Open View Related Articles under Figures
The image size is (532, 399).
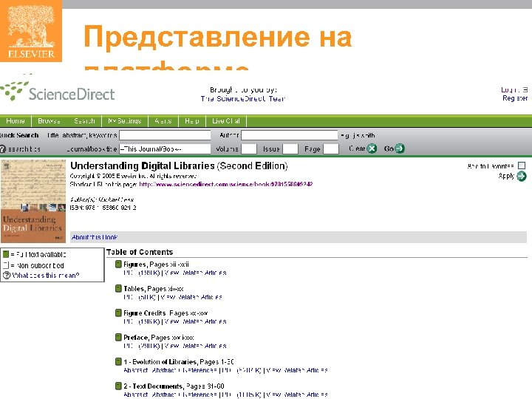(195, 273)
